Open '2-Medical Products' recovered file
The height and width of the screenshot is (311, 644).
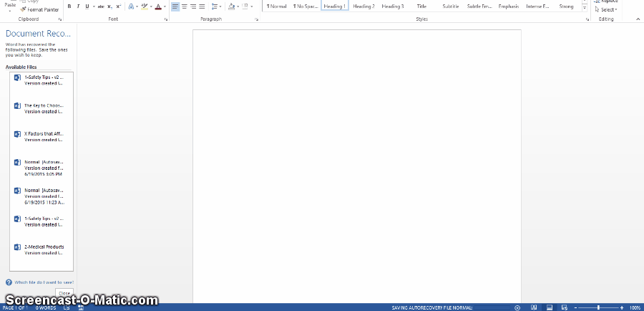point(42,250)
